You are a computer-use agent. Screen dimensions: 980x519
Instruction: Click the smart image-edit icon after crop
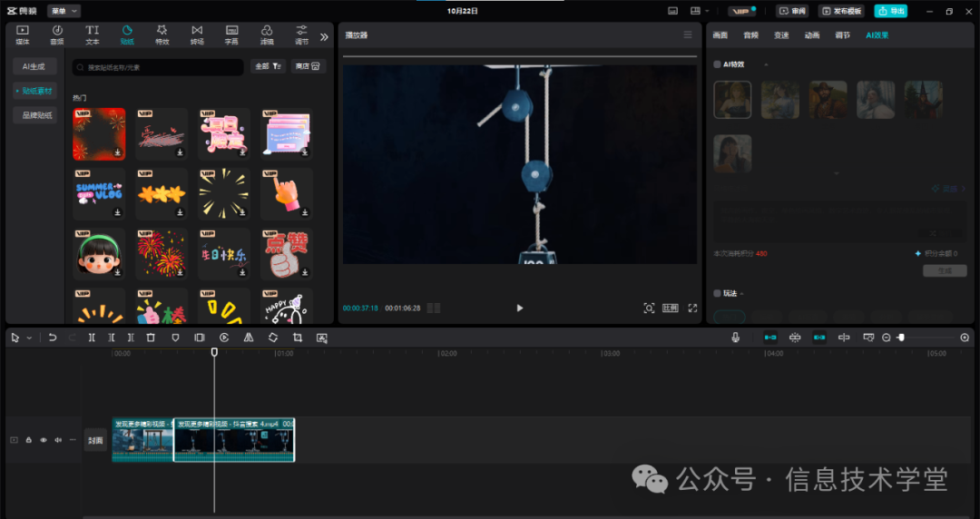click(322, 338)
